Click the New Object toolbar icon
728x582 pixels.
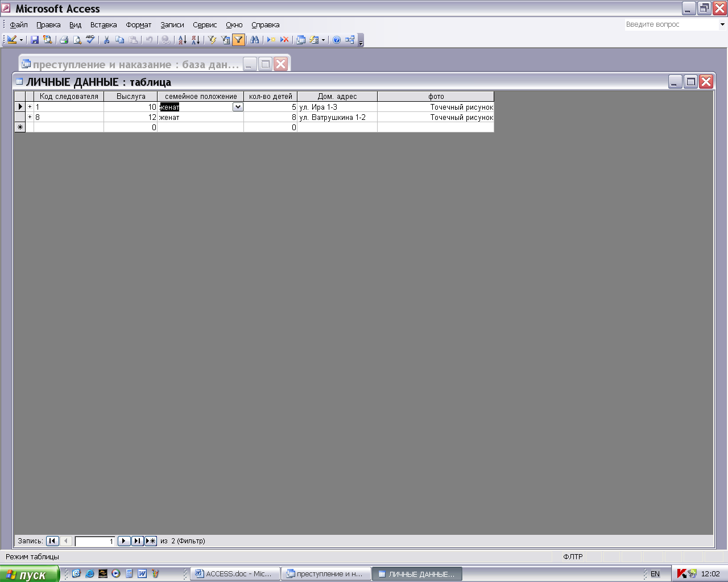tap(314, 40)
